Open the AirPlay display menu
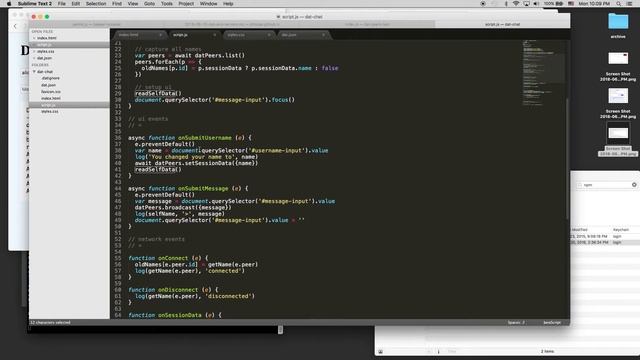Viewport: 640px width, 360px height. [527, 4]
